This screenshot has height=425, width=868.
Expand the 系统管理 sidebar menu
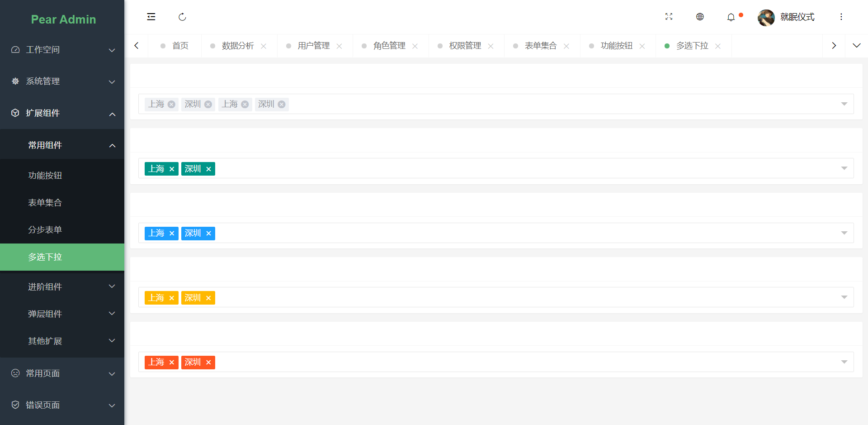click(62, 81)
